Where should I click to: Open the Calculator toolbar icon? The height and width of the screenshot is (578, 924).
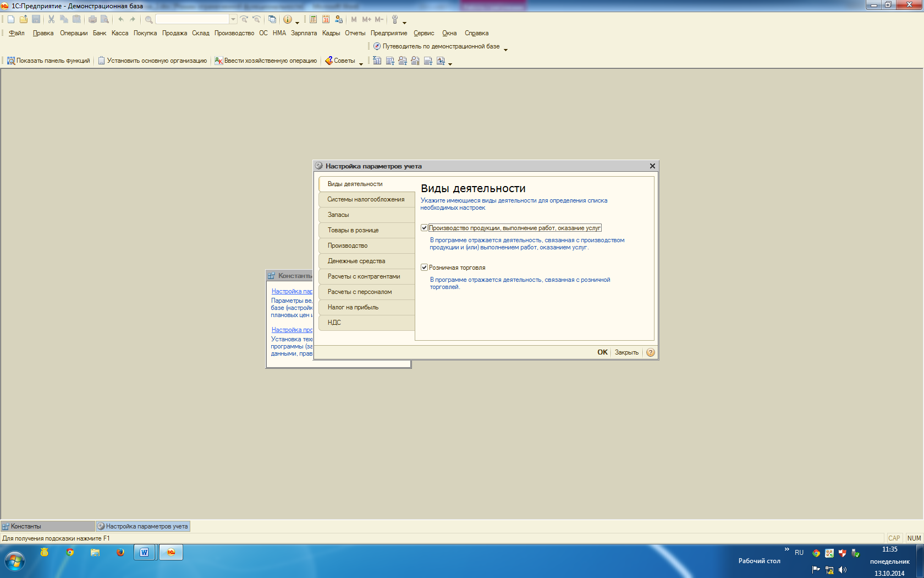coord(313,19)
